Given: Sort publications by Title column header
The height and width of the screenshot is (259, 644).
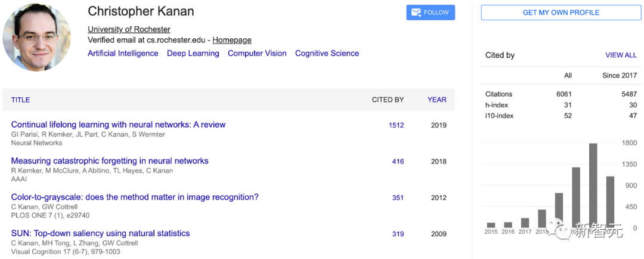Looking at the screenshot, I should 20,100.
